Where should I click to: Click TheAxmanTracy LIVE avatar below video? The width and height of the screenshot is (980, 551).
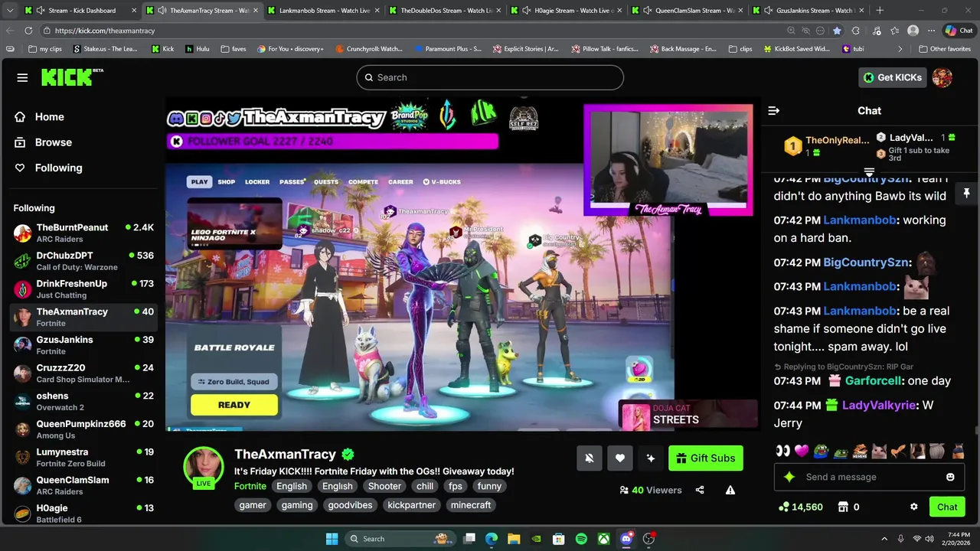coord(203,467)
